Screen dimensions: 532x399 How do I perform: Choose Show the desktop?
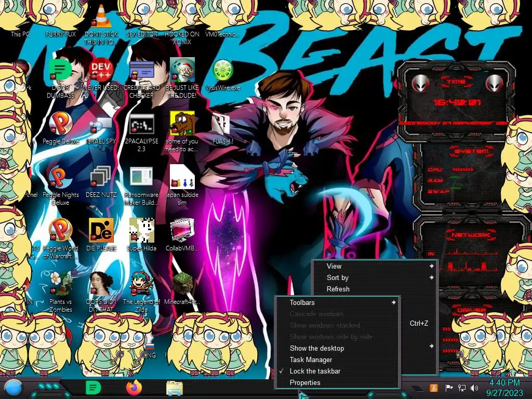pyautogui.click(x=338, y=349)
